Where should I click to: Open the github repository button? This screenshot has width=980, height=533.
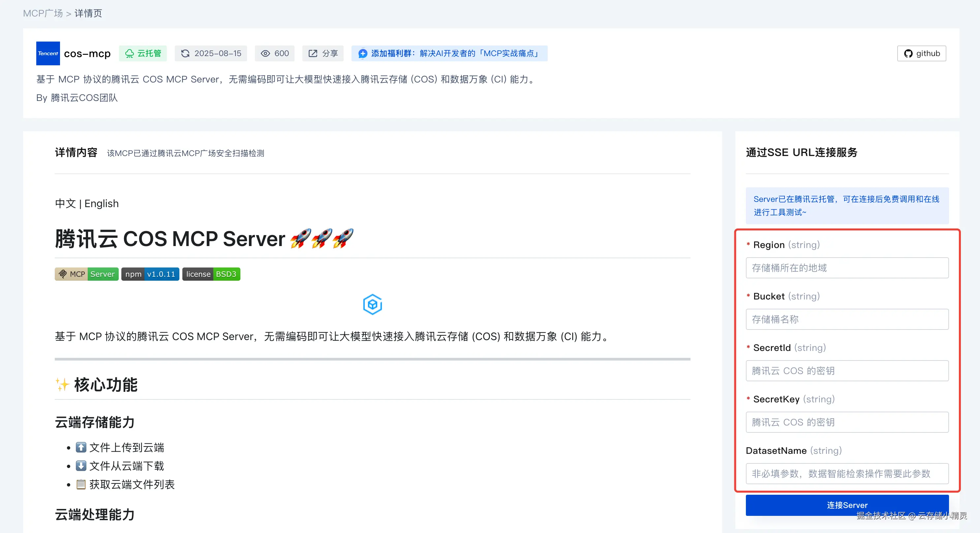(921, 53)
